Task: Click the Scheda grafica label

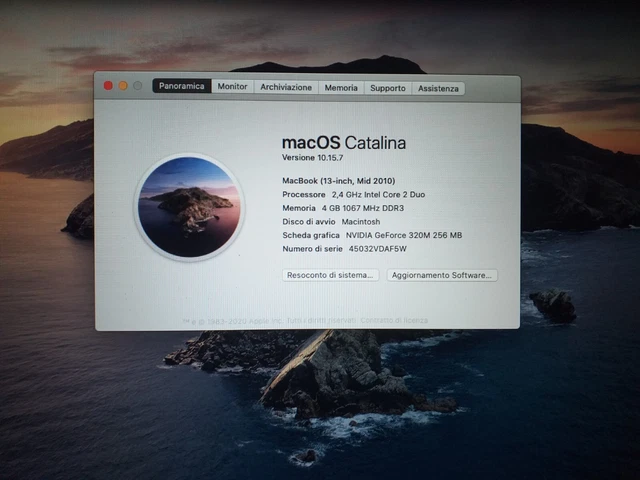Action: (x=311, y=235)
